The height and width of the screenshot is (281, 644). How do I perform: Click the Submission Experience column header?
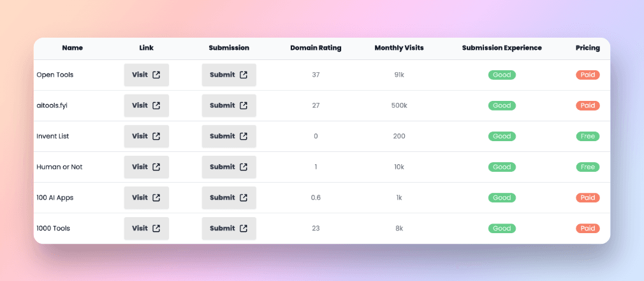(x=502, y=48)
